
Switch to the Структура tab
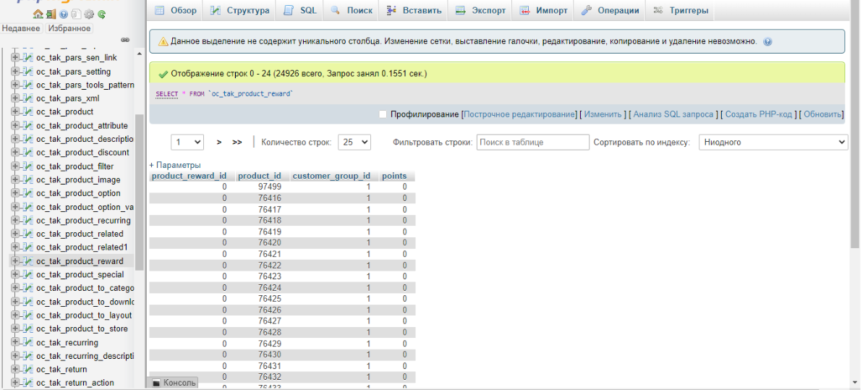(x=240, y=11)
